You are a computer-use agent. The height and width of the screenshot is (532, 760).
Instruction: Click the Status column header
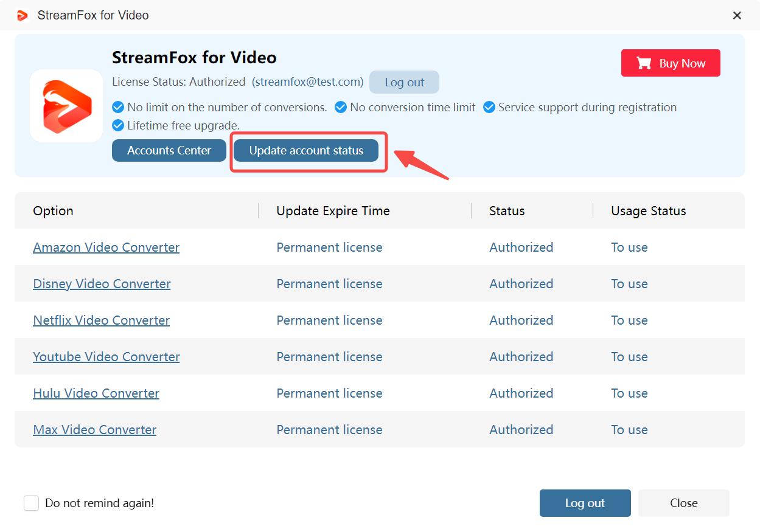tap(507, 211)
